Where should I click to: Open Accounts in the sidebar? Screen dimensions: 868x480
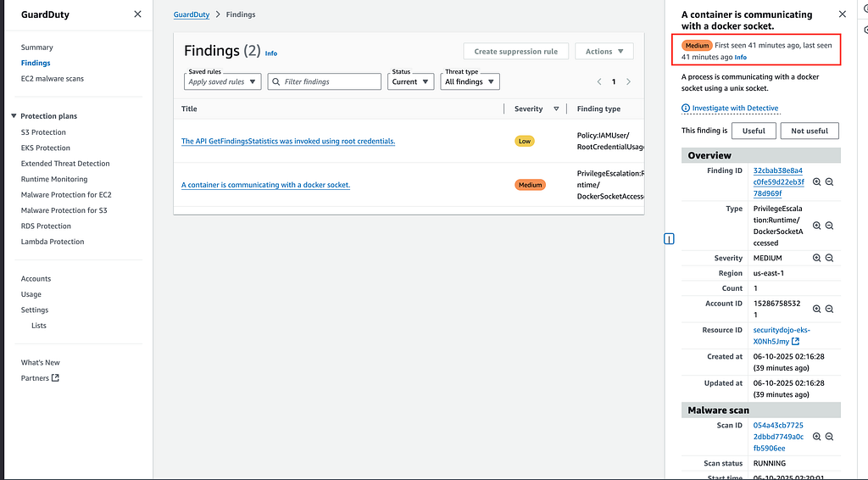click(36, 278)
